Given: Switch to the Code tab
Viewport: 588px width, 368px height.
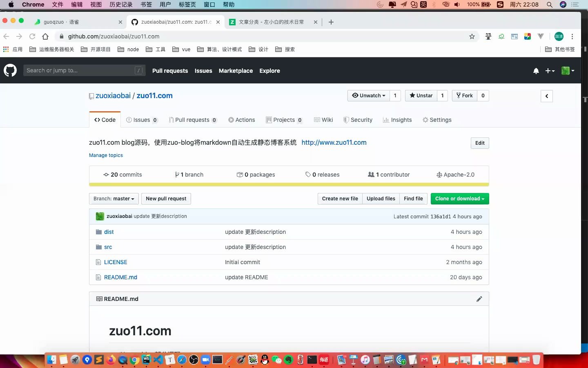Looking at the screenshot, I should (105, 120).
